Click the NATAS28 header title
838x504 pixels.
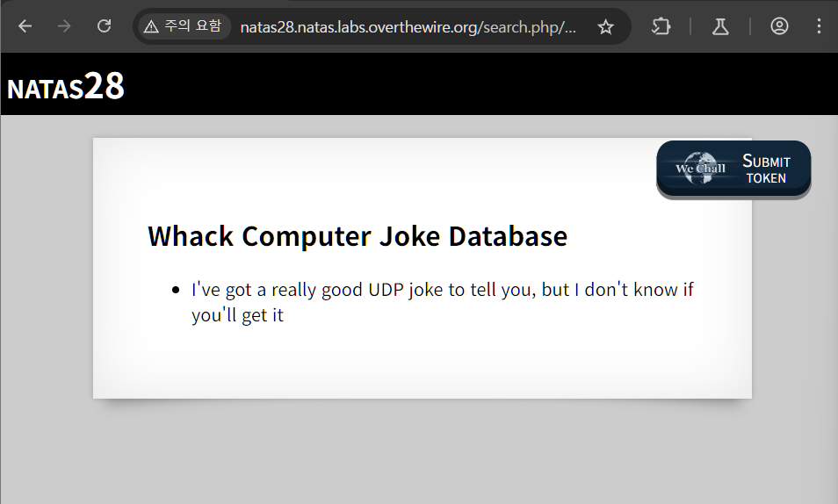66,87
